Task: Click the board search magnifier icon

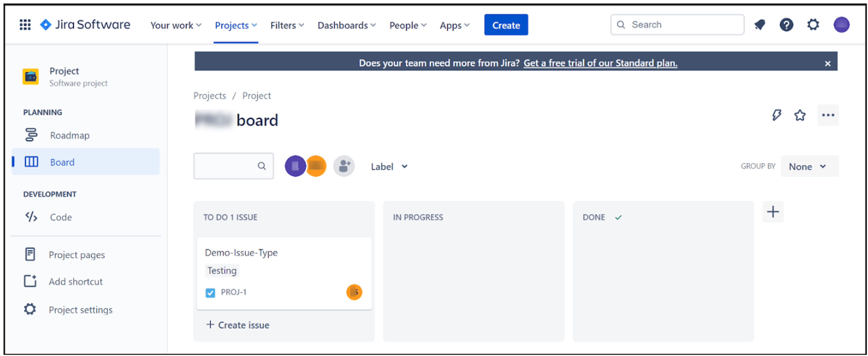Action: pyautogui.click(x=262, y=166)
